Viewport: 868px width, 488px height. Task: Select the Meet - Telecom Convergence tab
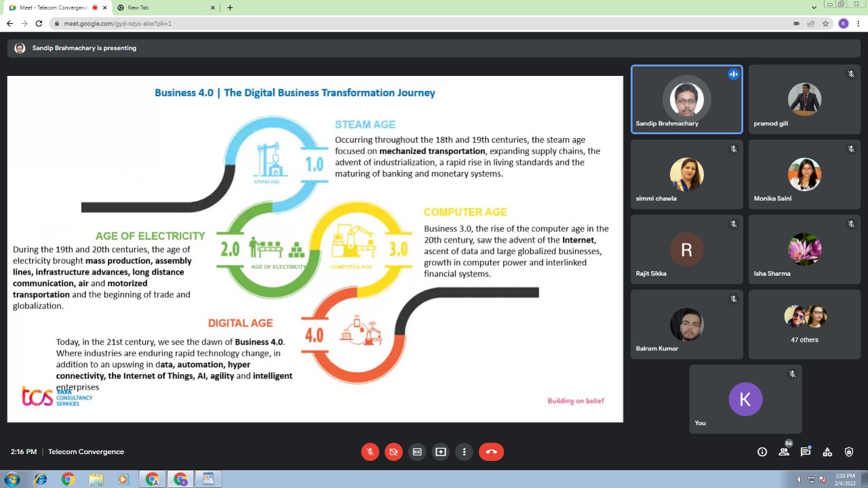53,7
